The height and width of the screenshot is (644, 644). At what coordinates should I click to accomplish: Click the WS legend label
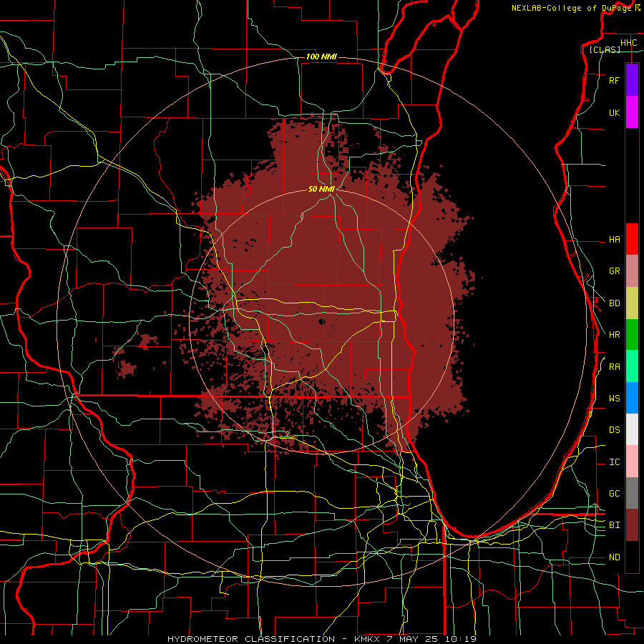pos(614,398)
